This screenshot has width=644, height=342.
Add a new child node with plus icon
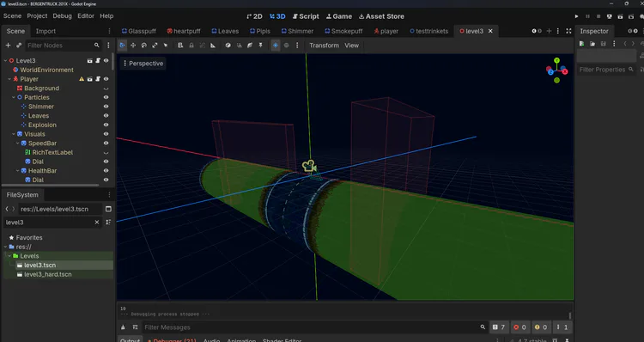pos(8,46)
